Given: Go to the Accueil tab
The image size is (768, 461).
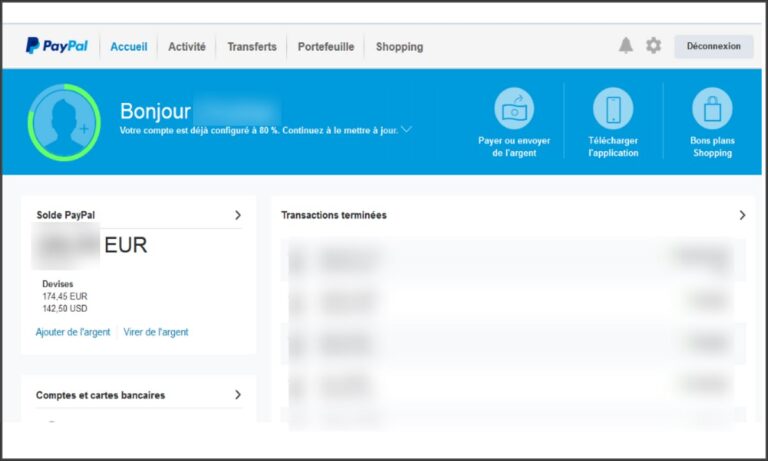Looking at the screenshot, I should coord(129,47).
